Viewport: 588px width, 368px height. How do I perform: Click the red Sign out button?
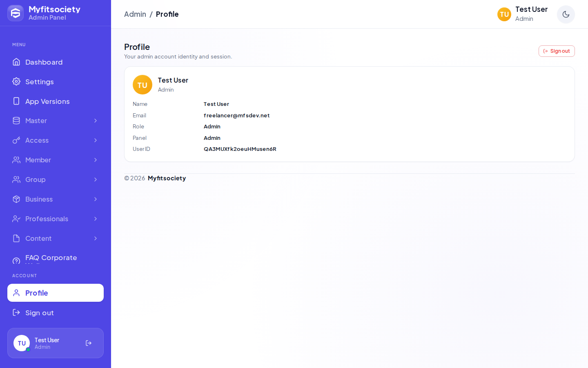(557, 51)
